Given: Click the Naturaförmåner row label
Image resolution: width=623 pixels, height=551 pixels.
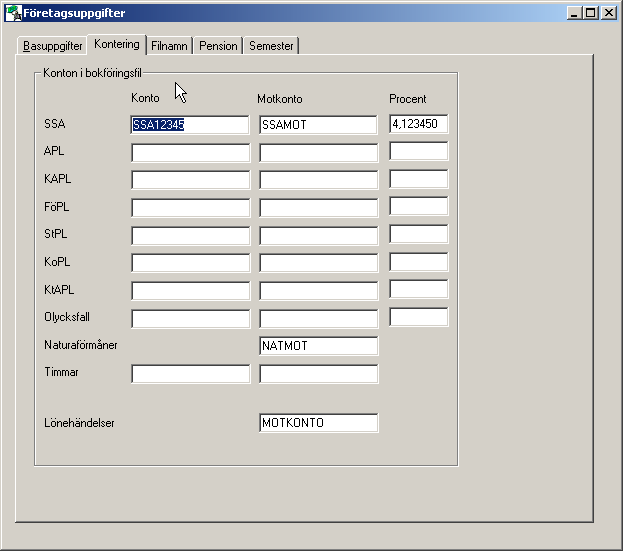Looking at the screenshot, I should click(81, 345).
